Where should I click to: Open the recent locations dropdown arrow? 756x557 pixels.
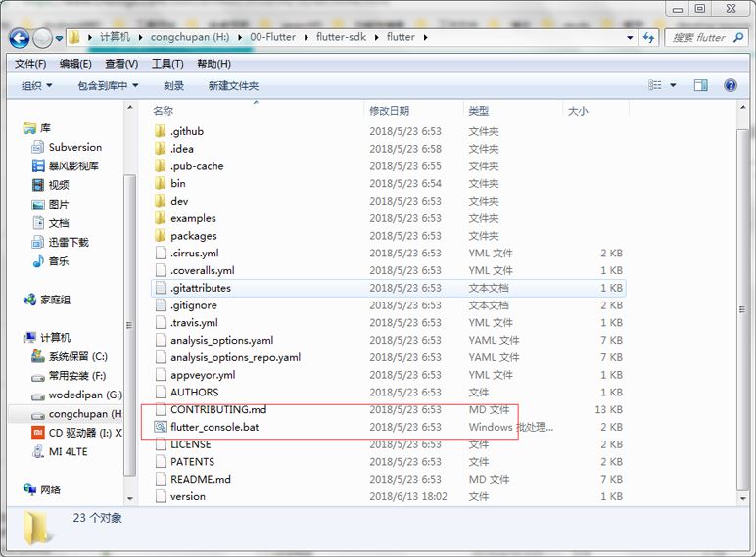[59, 38]
